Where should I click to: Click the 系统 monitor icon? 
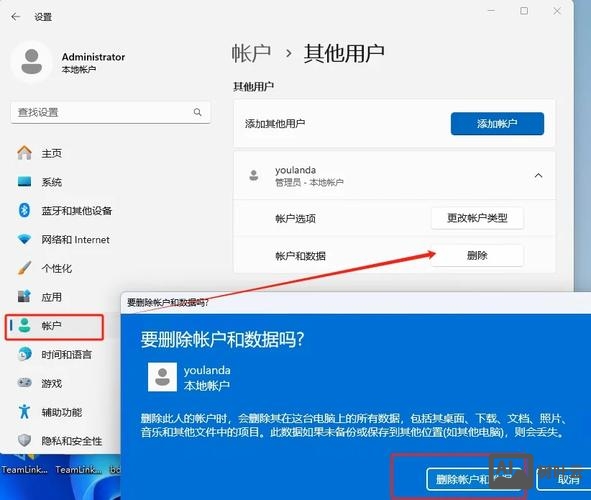[24, 182]
